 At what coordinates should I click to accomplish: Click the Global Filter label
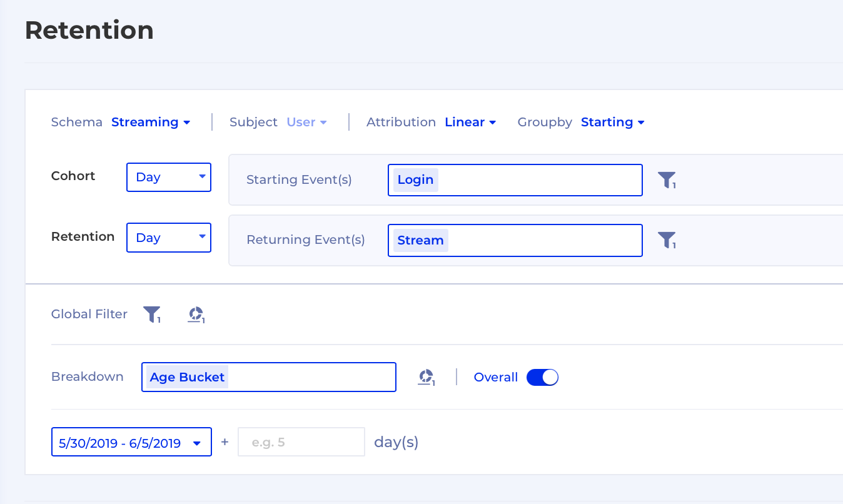point(89,314)
